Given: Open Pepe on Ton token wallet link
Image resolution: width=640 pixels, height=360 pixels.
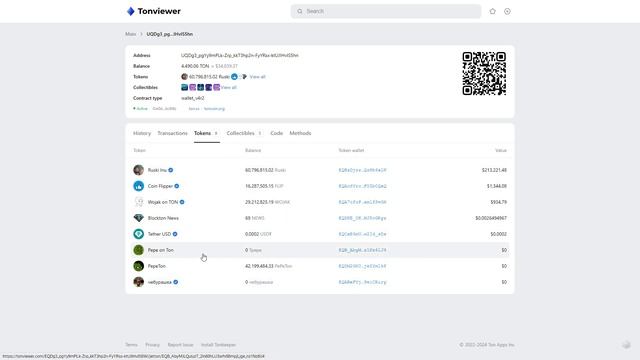Looking at the screenshot, I should tap(362, 250).
